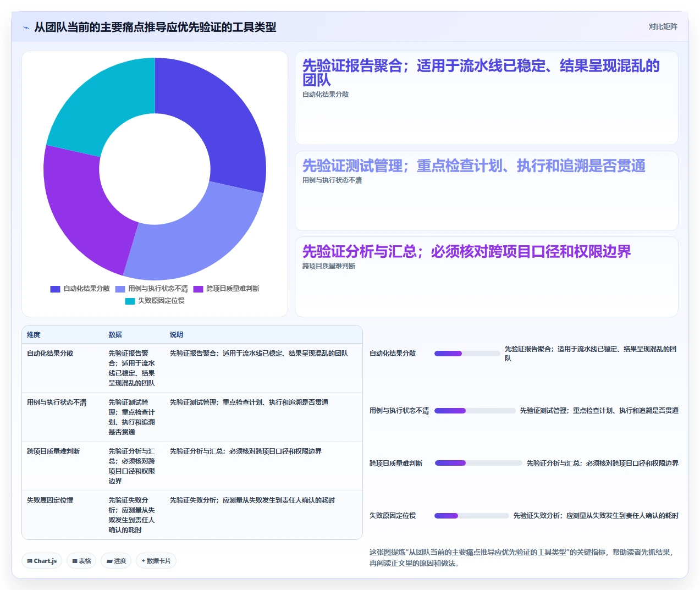
Task: Click 说明 cell about 先验证测试管理
Action: 249,402
